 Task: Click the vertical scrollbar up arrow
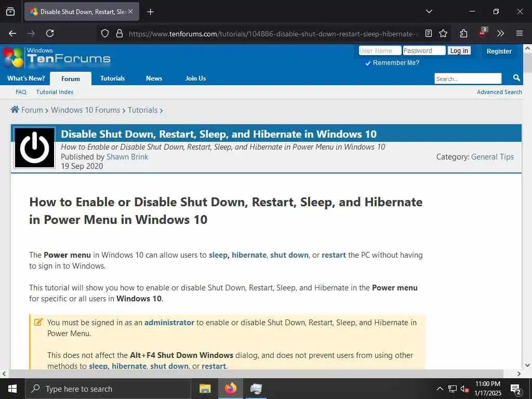(x=527, y=48)
